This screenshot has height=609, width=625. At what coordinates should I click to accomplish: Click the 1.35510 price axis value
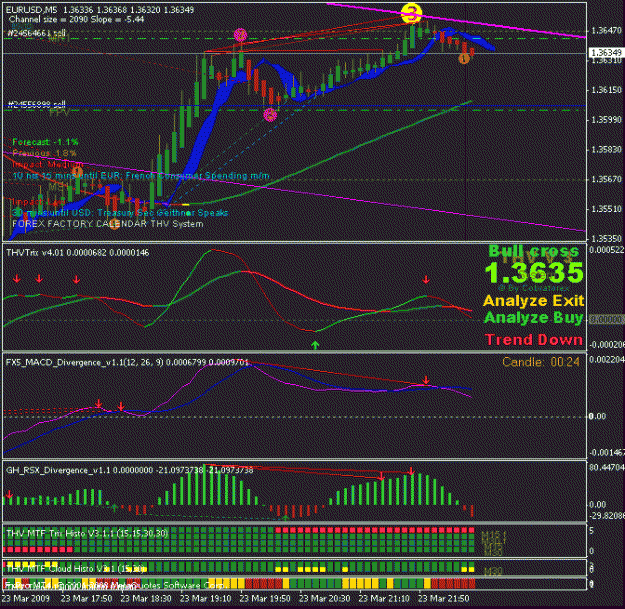tap(607, 209)
